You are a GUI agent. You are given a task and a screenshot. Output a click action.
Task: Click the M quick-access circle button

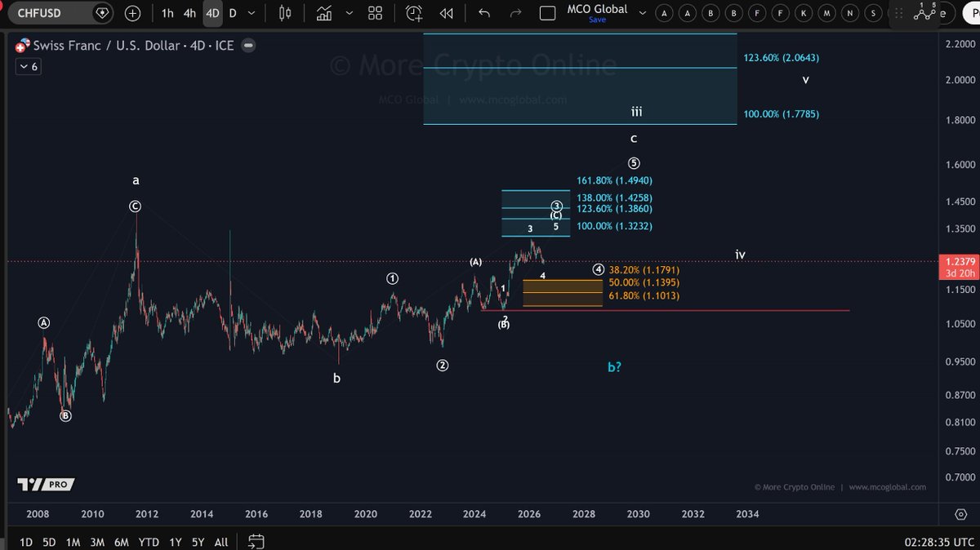(828, 13)
